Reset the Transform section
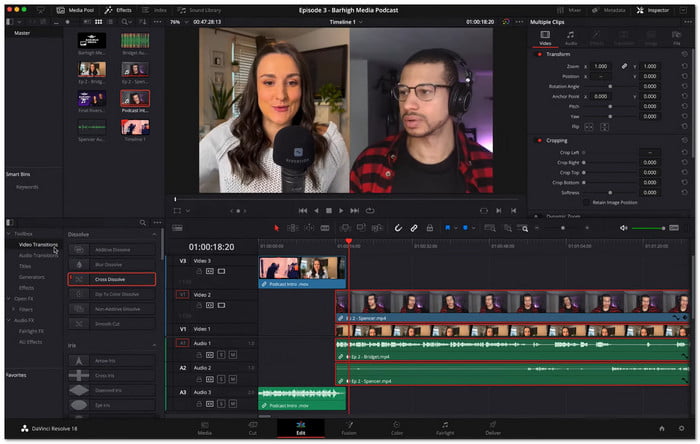The image size is (700, 444). 684,54
